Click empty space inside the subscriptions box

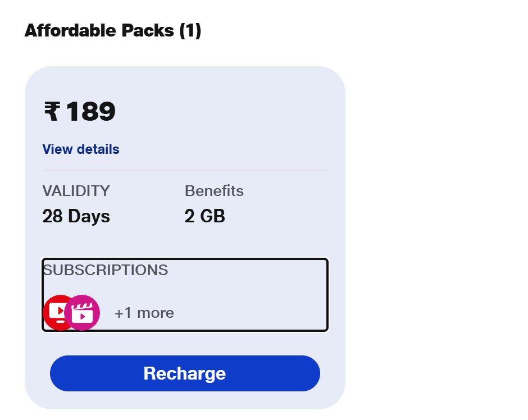tap(253, 303)
